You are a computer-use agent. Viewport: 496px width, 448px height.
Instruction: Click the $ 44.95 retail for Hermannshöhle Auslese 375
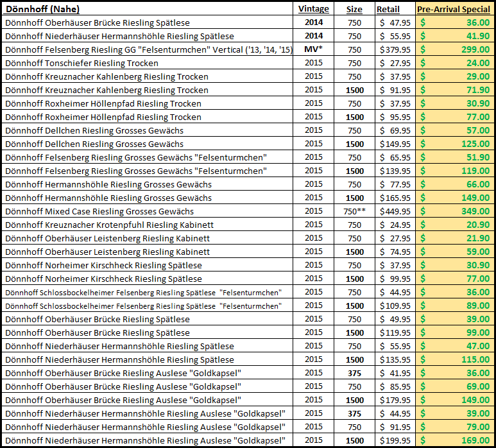(395, 413)
